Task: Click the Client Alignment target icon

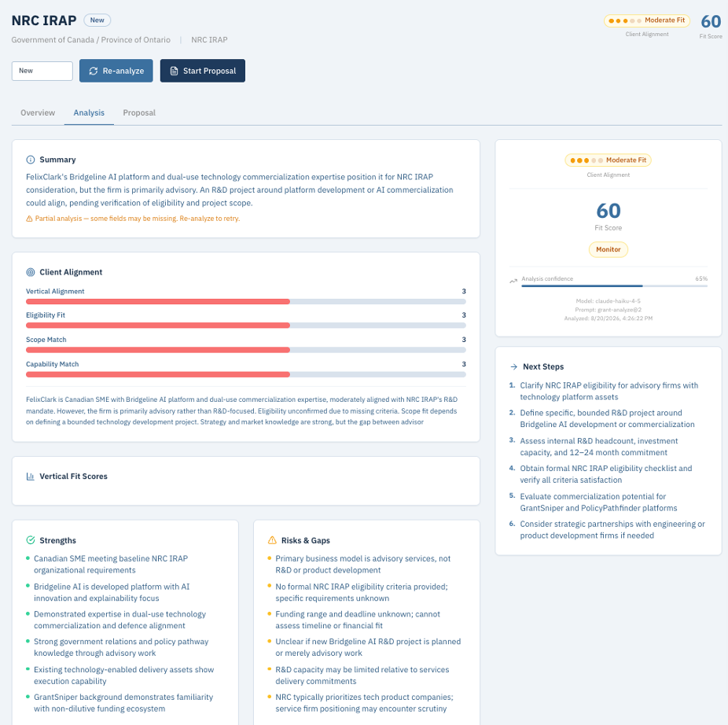Action: pyautogui.click(x=31, y=272)
